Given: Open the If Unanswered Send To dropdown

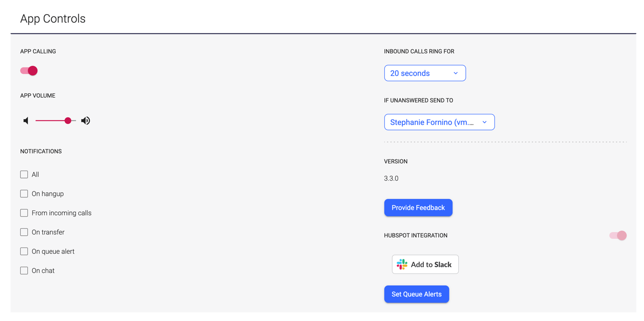Looking at the screenshot, I should (x=439, y=122).
